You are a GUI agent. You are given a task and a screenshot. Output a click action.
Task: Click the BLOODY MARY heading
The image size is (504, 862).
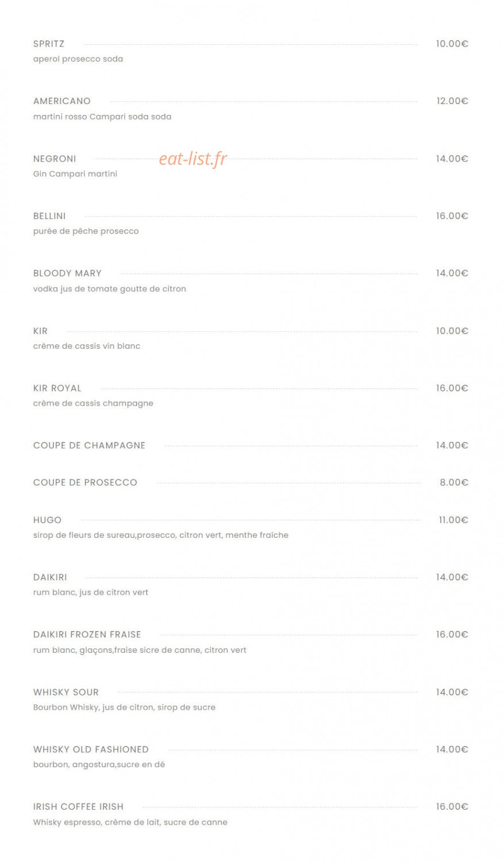click(x=67, y=274)
